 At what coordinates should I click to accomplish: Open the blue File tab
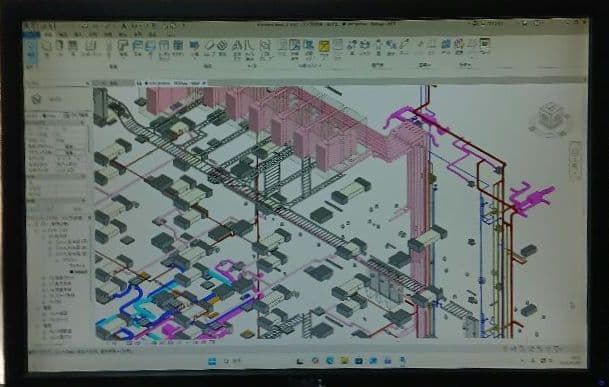coord(32,35)
